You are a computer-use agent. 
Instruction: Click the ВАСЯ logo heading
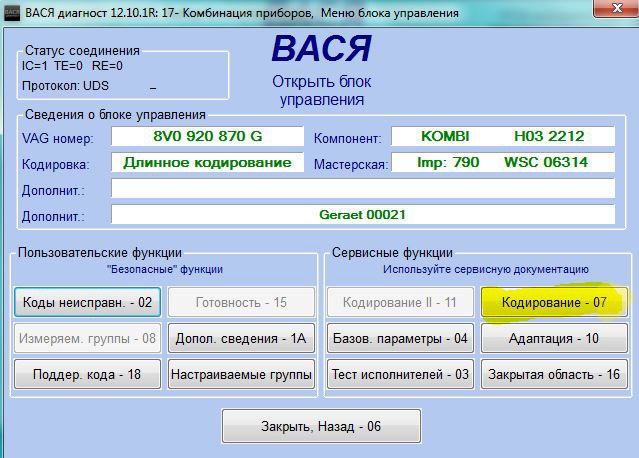[322, 48]
